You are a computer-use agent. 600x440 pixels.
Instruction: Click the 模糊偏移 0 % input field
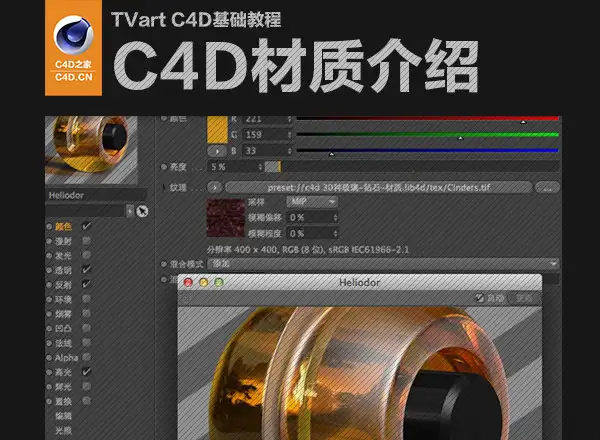310,218
